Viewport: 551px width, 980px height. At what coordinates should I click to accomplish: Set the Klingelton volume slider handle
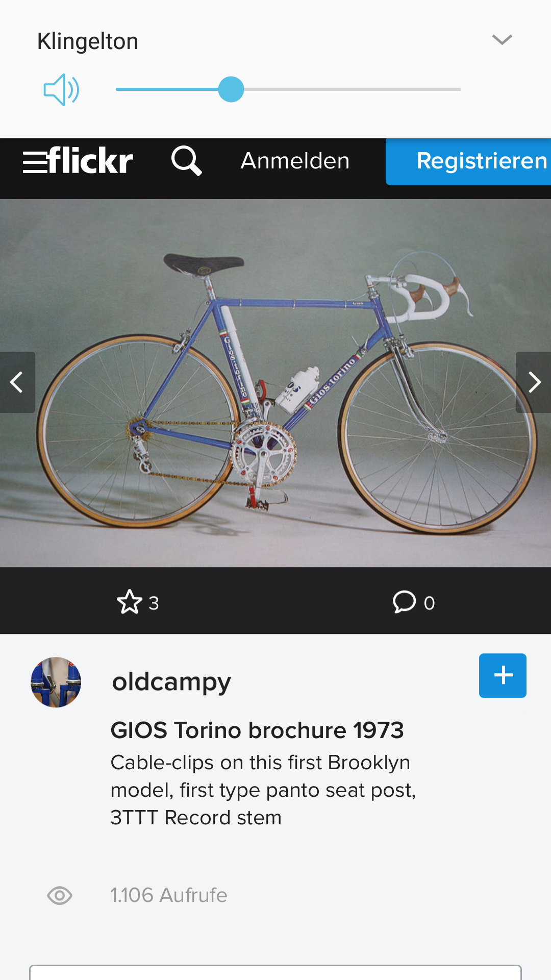pyautogui.click(x=231, y=89)
